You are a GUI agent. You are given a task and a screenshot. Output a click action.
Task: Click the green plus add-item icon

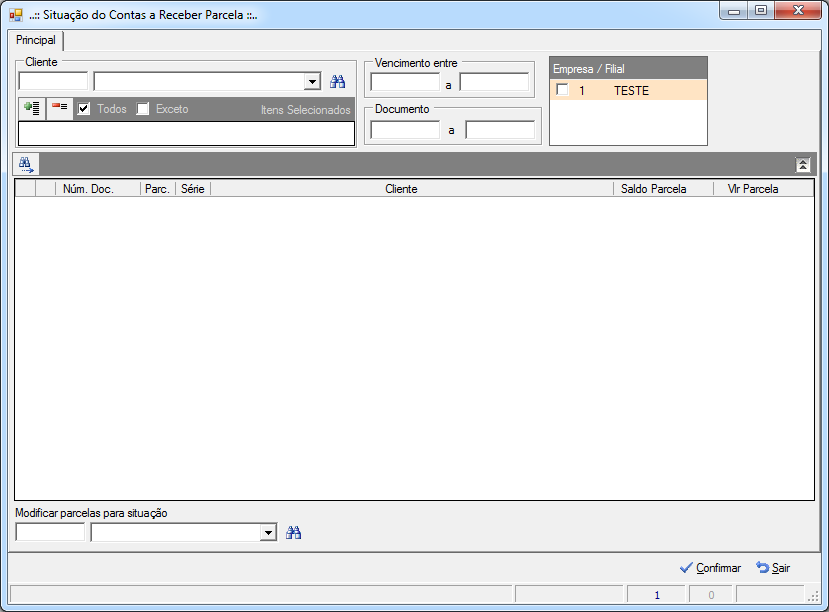coord(32,109)
